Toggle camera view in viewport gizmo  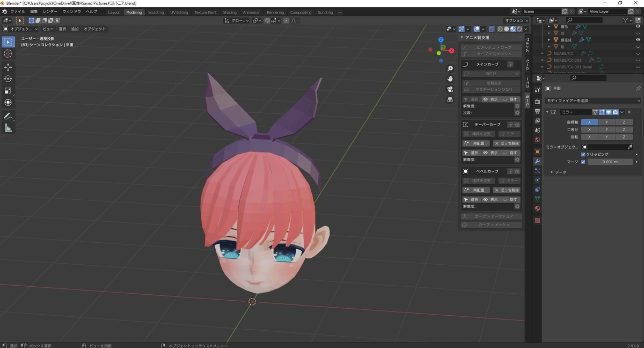coord(450,89)
